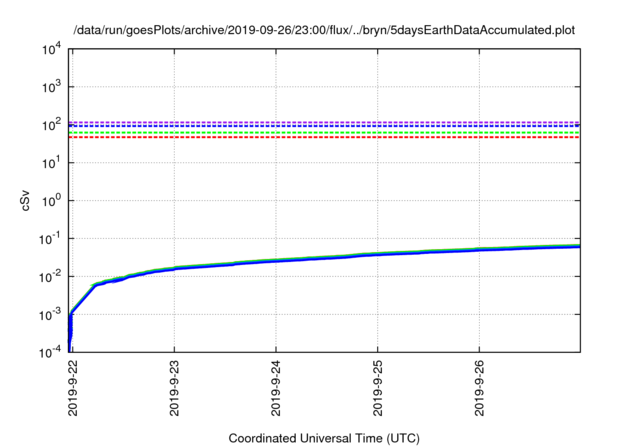Click the 2019-9-24 date tick label
640x448 pixels.
point(276,388)
